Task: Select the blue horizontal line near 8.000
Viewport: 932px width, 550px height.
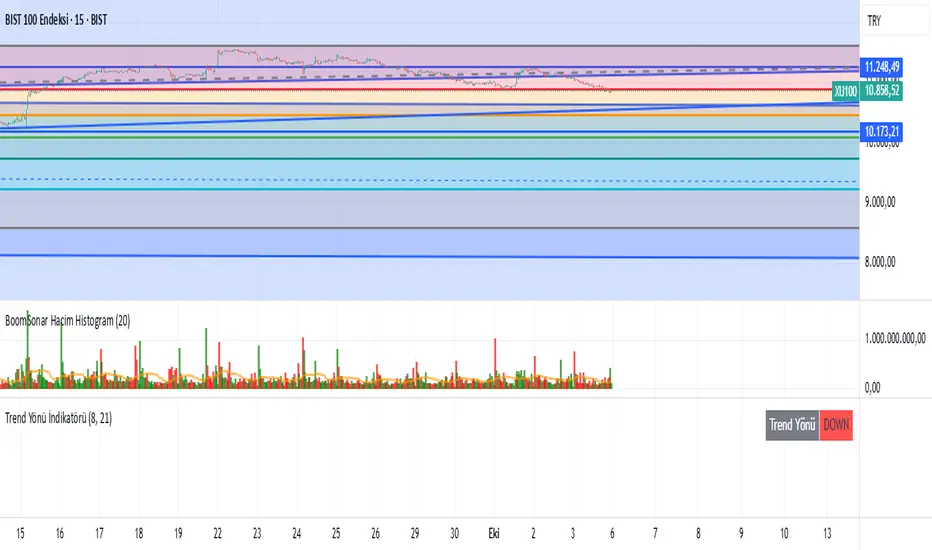Action: (429, 256)
